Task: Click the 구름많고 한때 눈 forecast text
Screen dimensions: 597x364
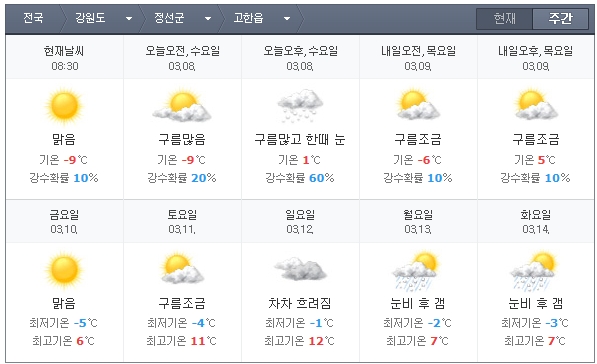Action: click(x=300, y=139)
